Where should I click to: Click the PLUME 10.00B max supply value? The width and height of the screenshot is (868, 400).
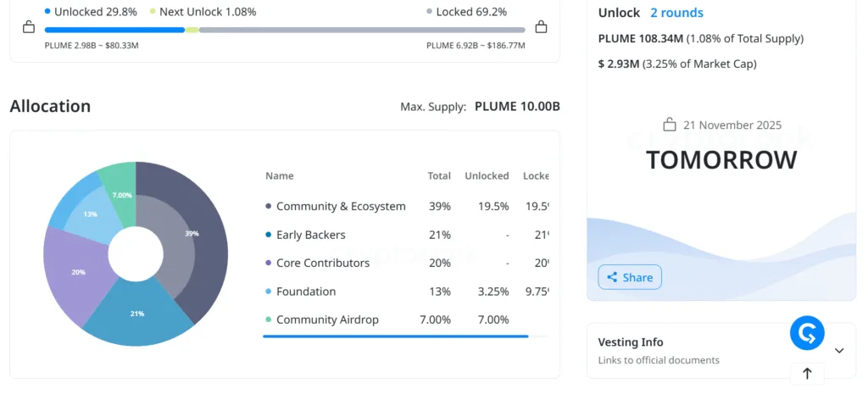pyautogui.click(x=517, y=106)
